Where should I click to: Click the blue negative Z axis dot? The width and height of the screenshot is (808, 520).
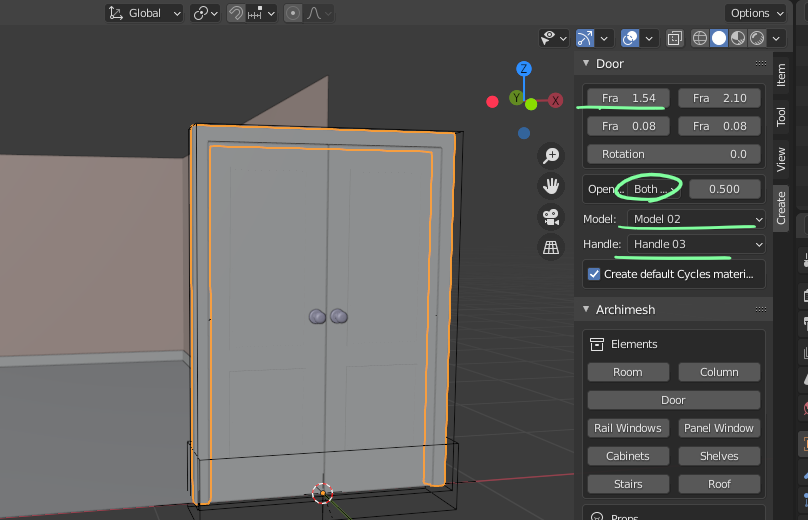point(524,133)
